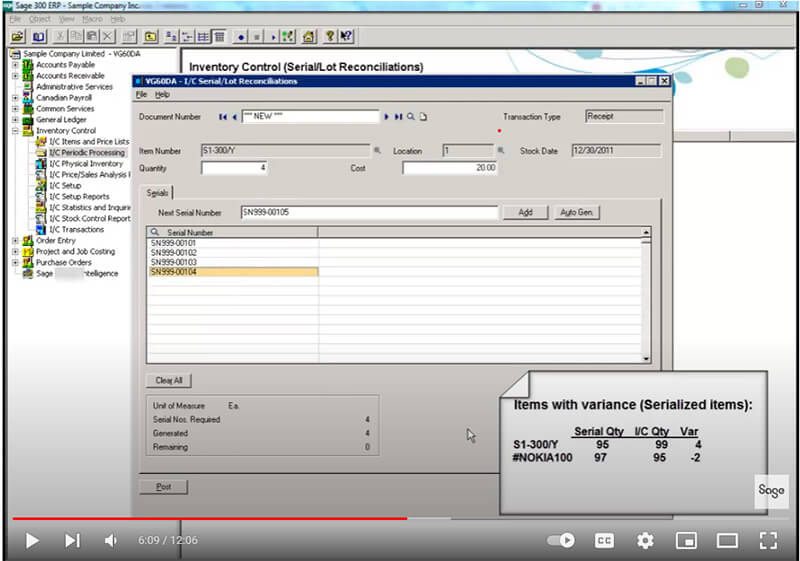This screenshot has width=800, height=561.
Task: Click the Delete X toolbar icon
Action: [107, 37]
